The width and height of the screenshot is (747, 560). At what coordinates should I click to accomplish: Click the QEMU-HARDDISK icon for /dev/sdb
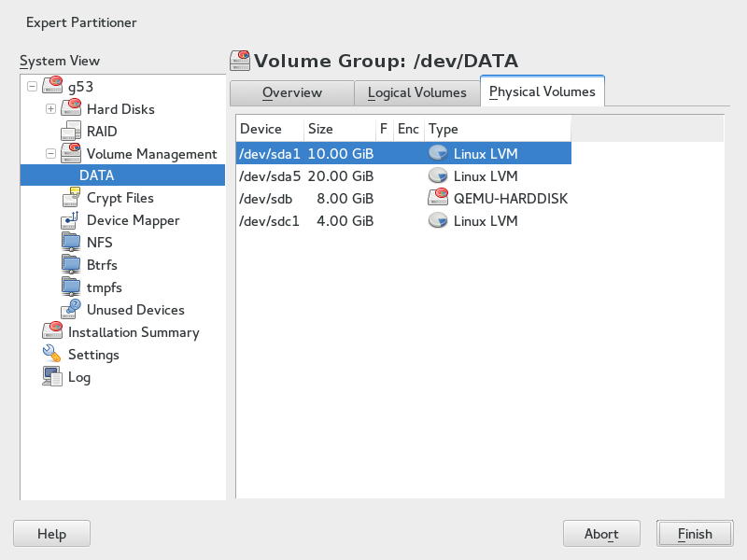click(x=438, y=199)
